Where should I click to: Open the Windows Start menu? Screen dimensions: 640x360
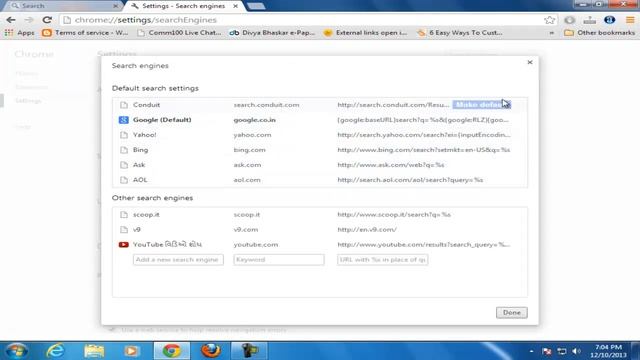[x=17, y=351]
